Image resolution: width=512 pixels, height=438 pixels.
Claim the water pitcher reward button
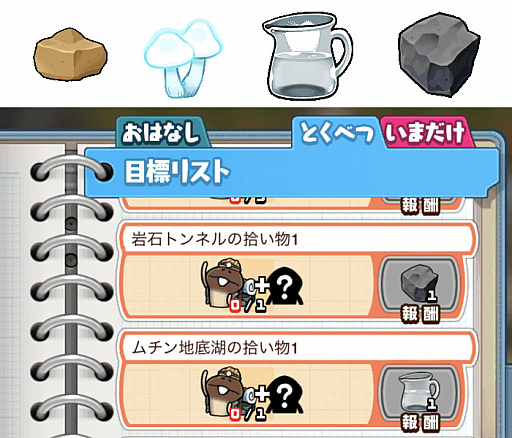[420, 397]
